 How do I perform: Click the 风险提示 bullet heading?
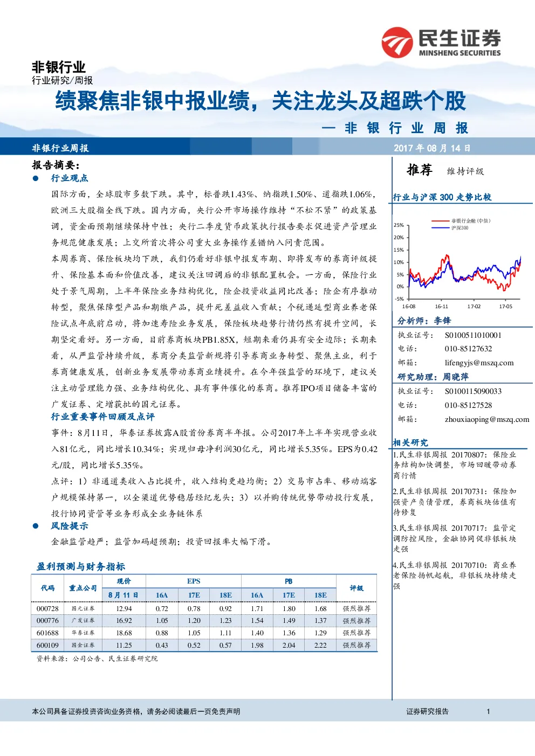pyautogui.click(x=70, y=526)
